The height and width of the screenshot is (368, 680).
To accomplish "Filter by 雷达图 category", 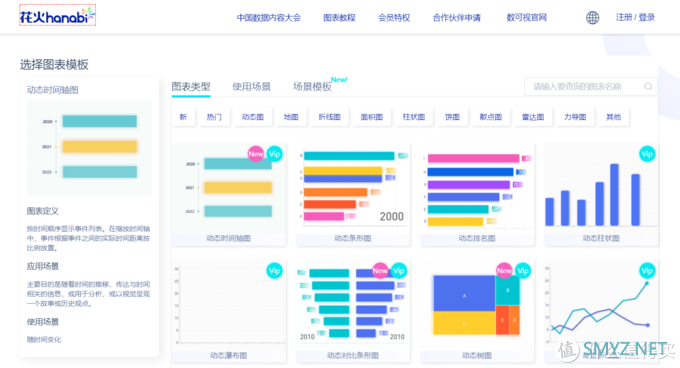I will (x=533, y=117).
